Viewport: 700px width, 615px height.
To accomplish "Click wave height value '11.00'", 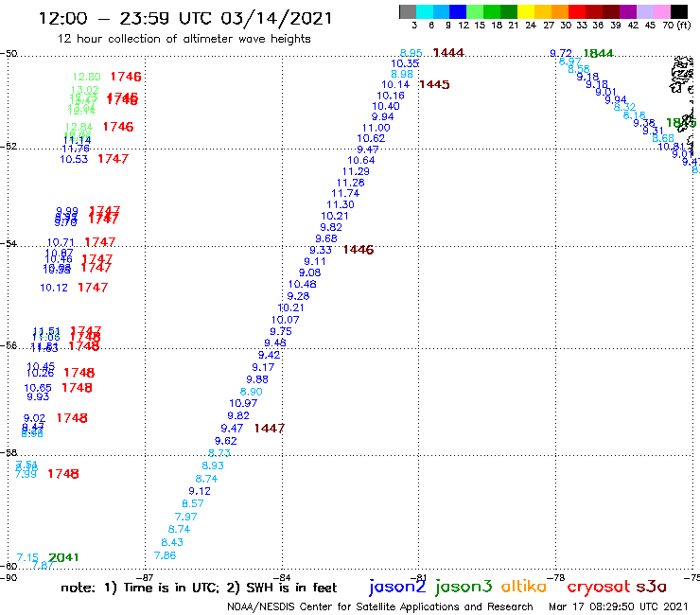I will point(376,128).
